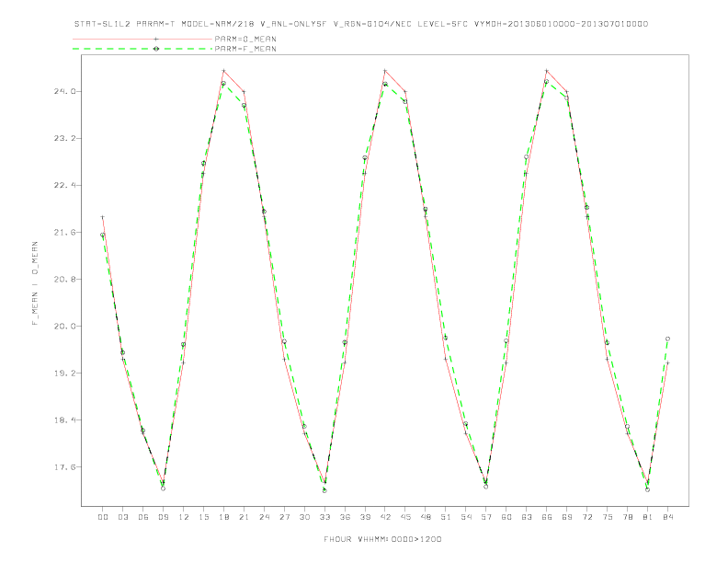Click x-axis tick label 48

pyautogui.click(x=426, y=517)
